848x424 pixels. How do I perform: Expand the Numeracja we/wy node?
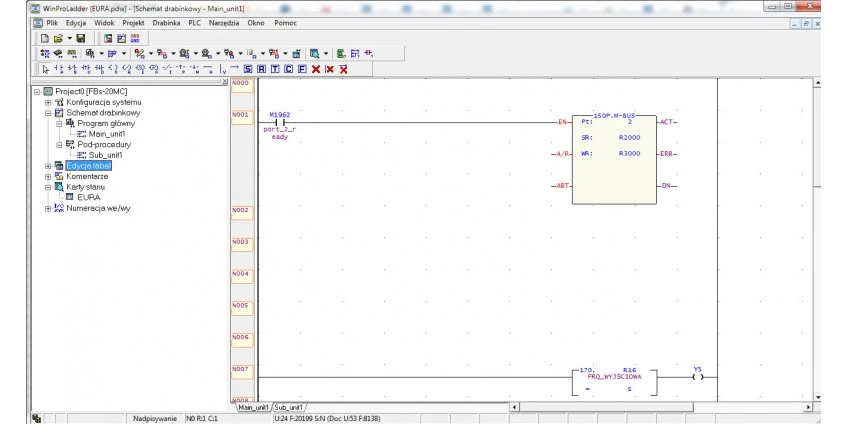47,208
